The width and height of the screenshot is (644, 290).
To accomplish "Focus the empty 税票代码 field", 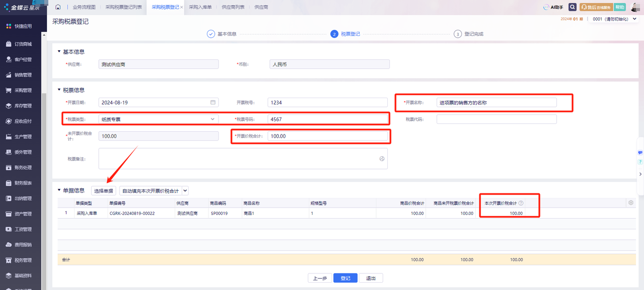I will [x=496, y=119].
